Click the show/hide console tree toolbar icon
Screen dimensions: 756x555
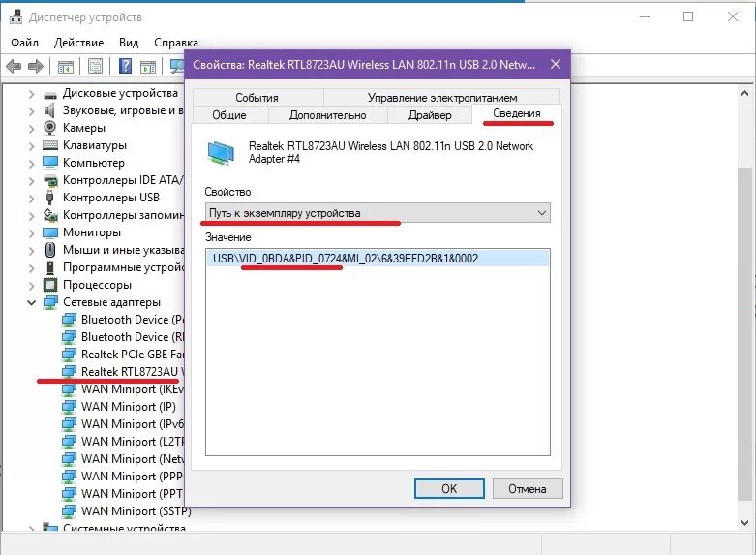[x=66, y=66]
